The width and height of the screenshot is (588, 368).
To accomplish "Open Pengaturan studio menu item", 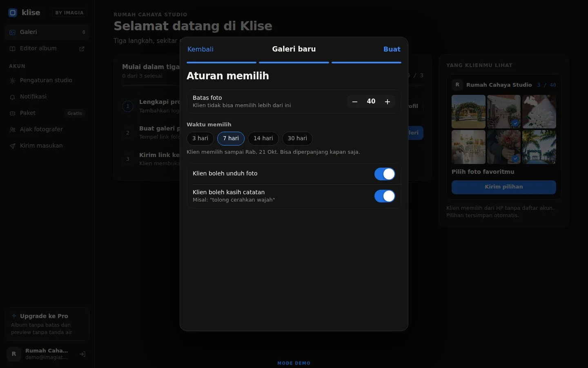I will click(x=47, y=81).
